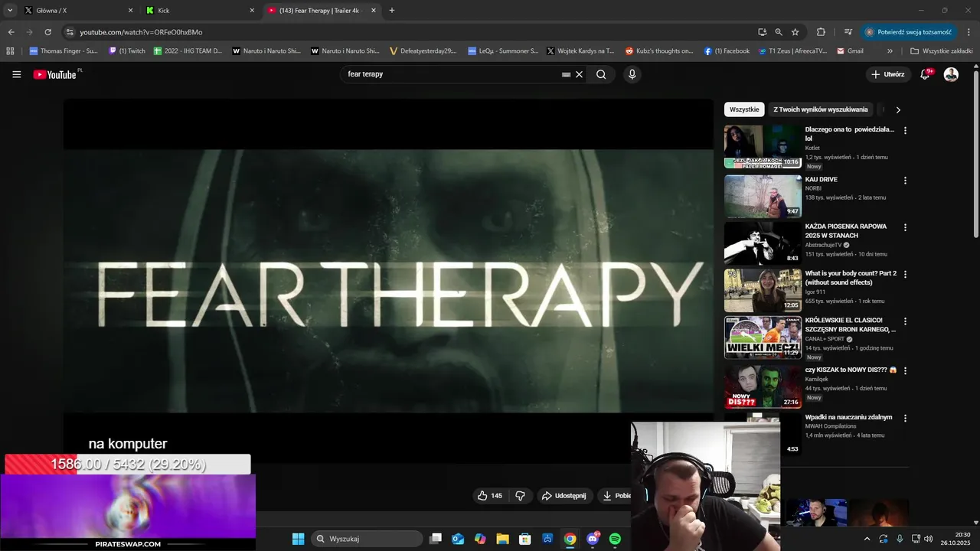Open Chrome three-dot menu
Image resolution: width=980 pixels, height=551 pixels.
[x=969, y=32]
